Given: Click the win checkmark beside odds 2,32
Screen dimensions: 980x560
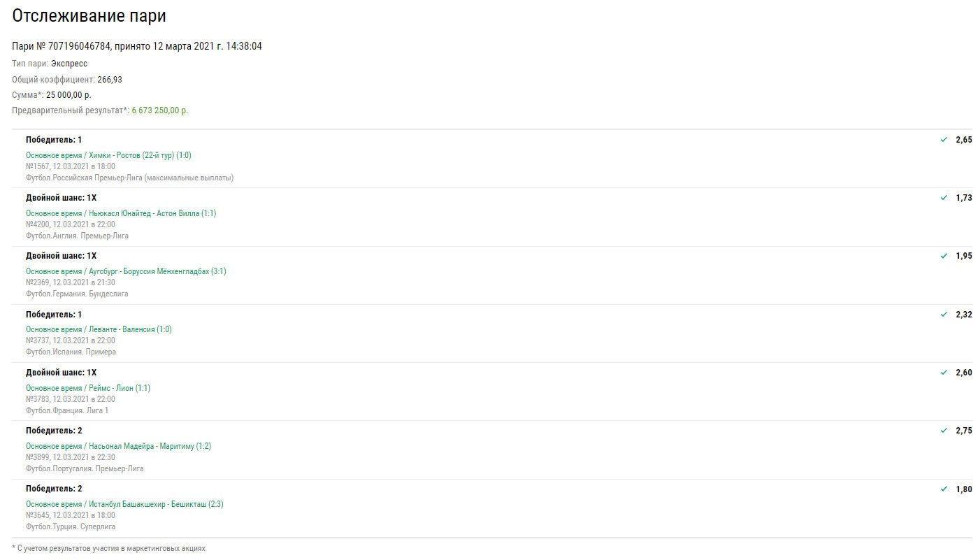Looking at the screenshot, I should coord(944,315).
